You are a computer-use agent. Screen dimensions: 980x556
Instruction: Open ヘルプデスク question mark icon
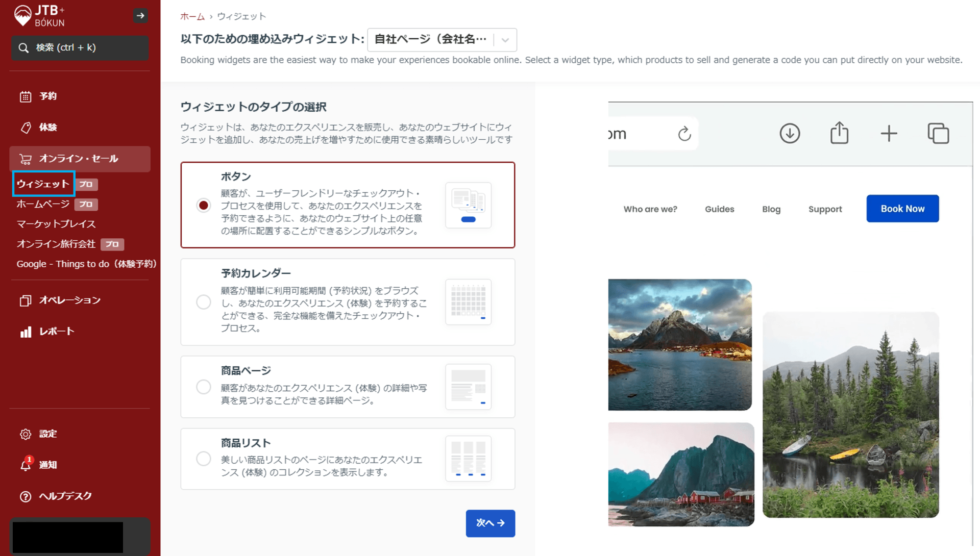(x=26, y=496)
